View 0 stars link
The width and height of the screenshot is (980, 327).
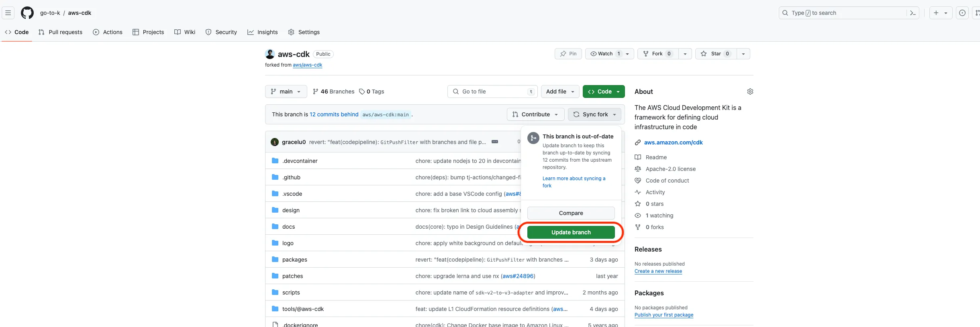click(649, 204)
